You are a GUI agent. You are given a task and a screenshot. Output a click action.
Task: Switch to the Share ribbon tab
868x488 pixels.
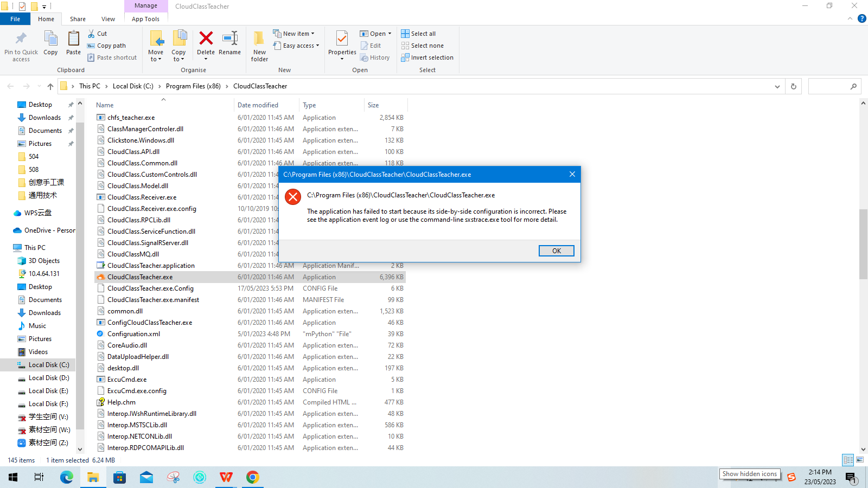pos(78,19)
